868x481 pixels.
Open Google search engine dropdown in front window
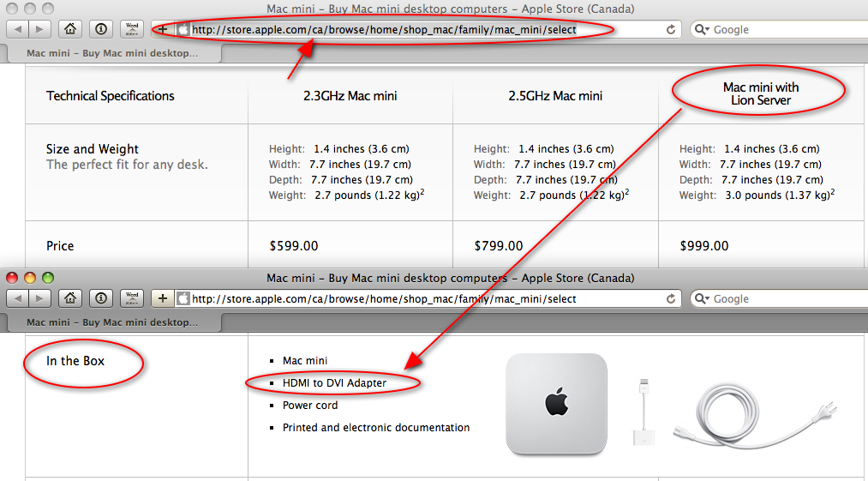(x=702, y=298)
